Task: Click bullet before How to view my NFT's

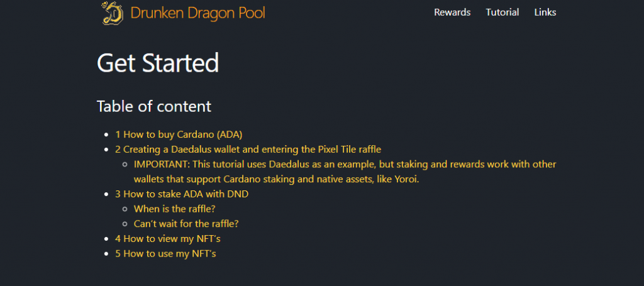Action: click(107, 239)
